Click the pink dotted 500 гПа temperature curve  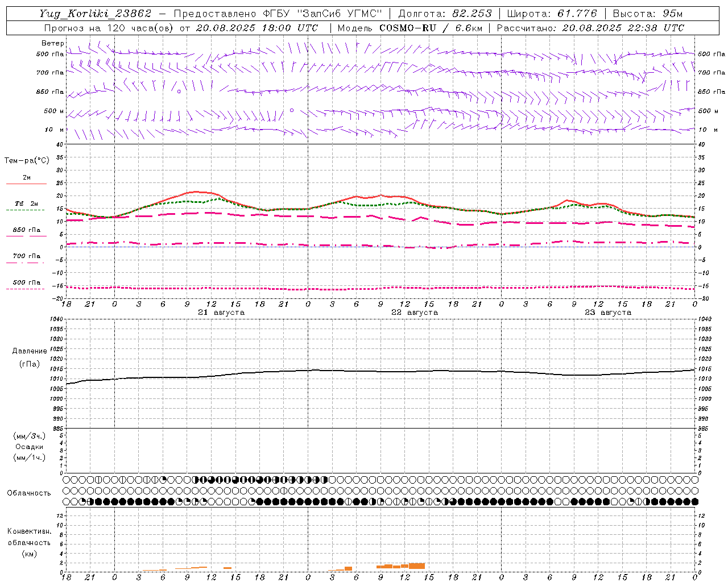tap(381, 289)
